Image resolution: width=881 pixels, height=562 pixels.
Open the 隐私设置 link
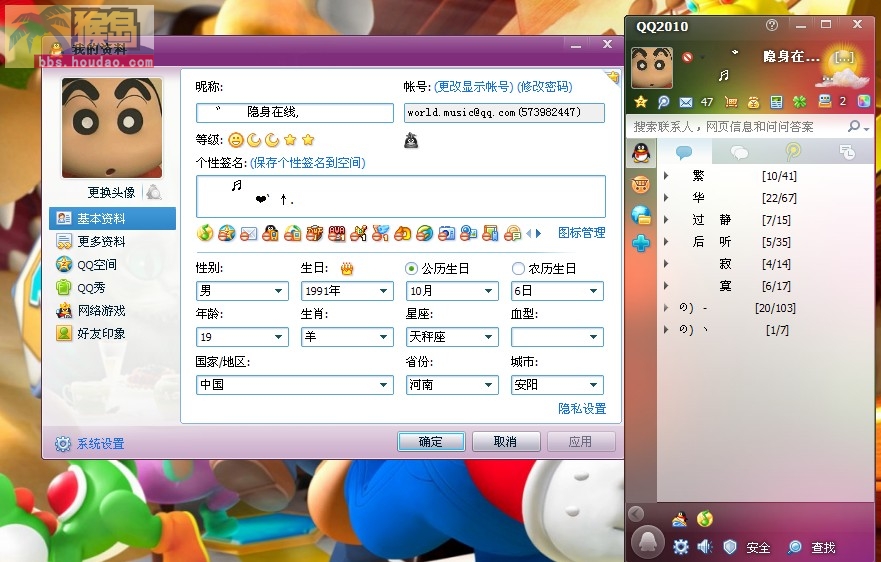tap(582, 409)
